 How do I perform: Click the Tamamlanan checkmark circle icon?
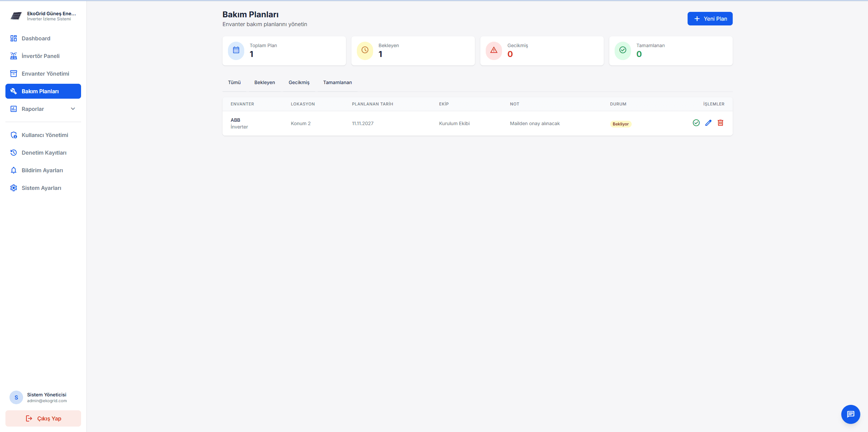point(623,50)
